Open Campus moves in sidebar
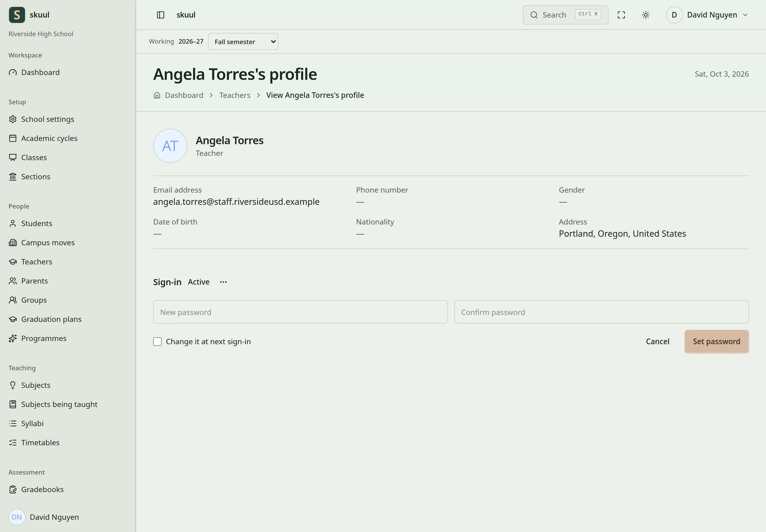Screen dimensions: 766x532 pyautogui.click(x=48, y=243)
